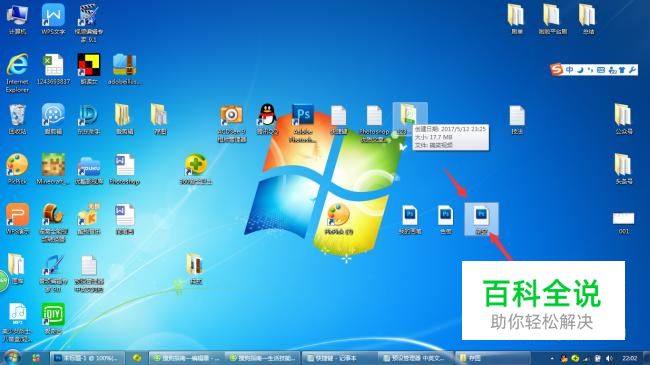The image size is (650, 365).
Task: Switch to the 快捷键 Notepad taskbar window
Action: click(x=338, y=358)
